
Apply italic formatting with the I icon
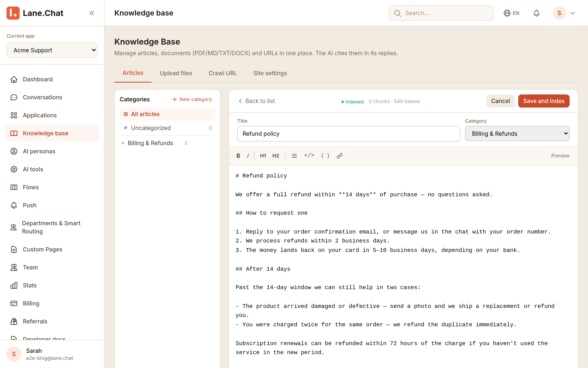click(248, 156)
